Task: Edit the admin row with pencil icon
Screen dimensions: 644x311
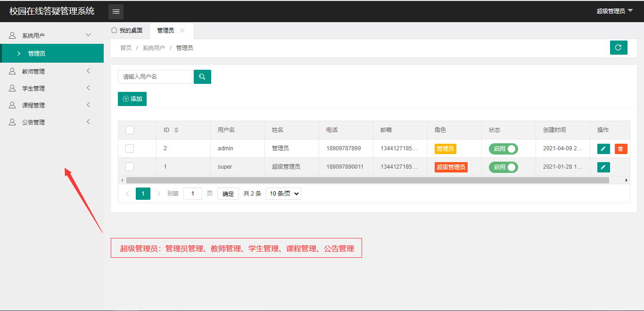Action: [x=603, y=149]
